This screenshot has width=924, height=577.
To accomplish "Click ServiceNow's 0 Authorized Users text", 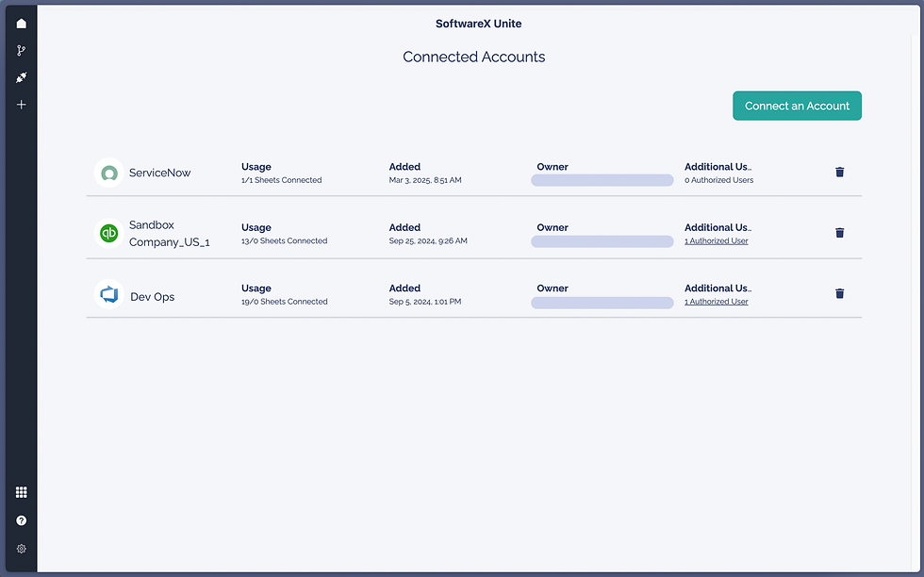I will tap(718, 180).
